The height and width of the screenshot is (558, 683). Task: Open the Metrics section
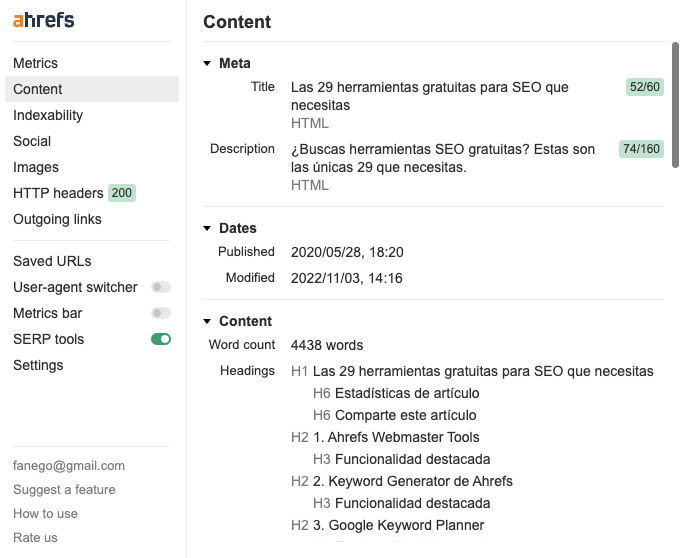[x=35, y=63]
